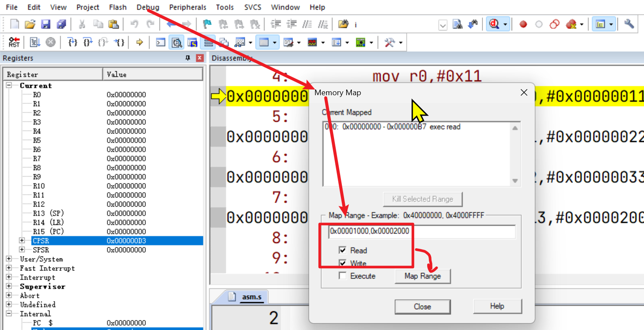644x330 pixels.
Task: Select mapped range 0x00000000 - 0x000000B7 entry
Action: (393, 127)
